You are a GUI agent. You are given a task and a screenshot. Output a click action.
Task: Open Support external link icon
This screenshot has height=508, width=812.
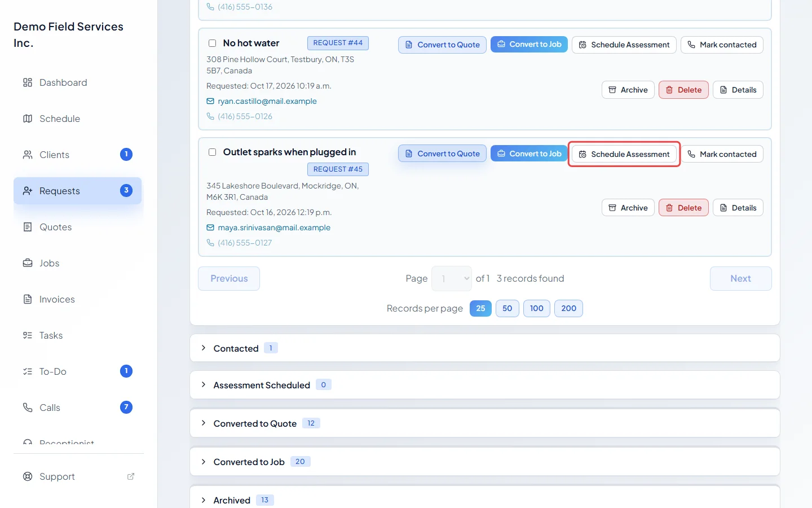131,476
